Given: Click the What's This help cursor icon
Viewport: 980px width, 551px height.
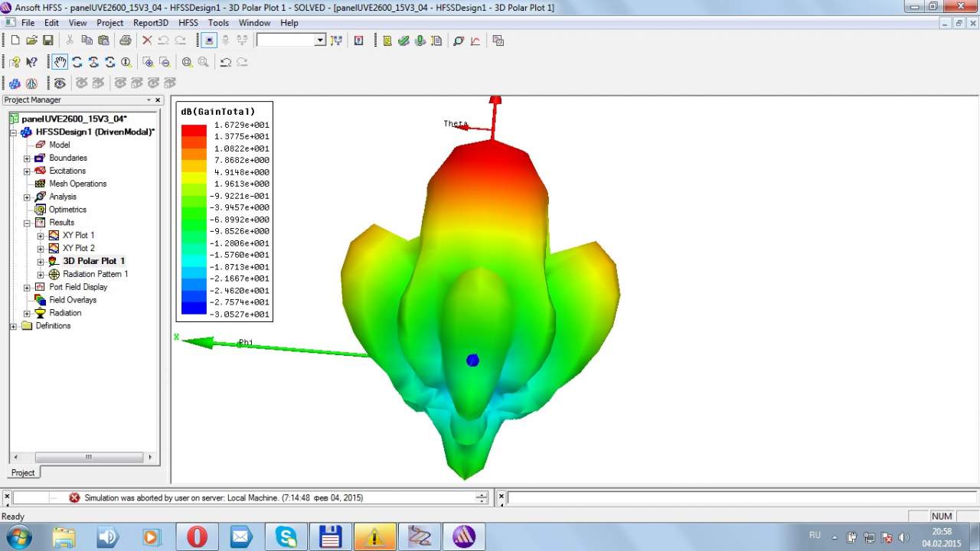Looking at the screenshot, I should (31, 62).
